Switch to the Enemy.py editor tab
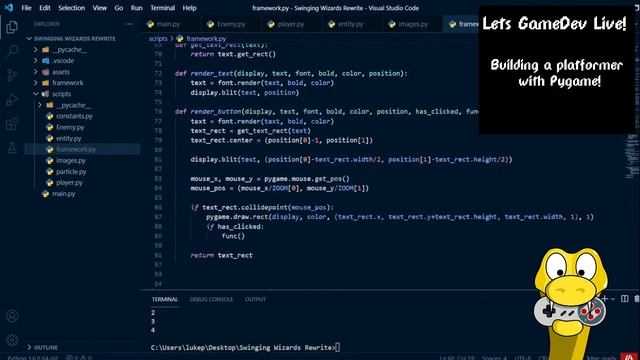 (231, 24)
